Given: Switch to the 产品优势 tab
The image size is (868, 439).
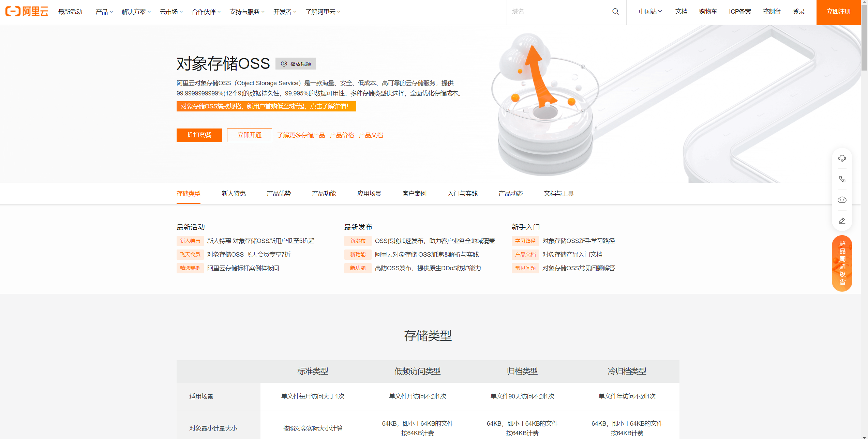Looking at the screenshot, I should (x=279, y=194).
